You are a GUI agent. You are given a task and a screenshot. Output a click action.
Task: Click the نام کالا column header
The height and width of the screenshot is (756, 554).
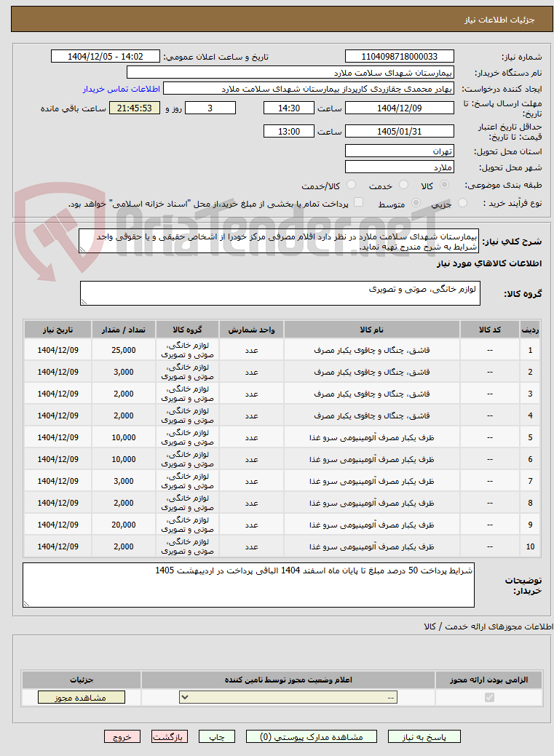371,330
